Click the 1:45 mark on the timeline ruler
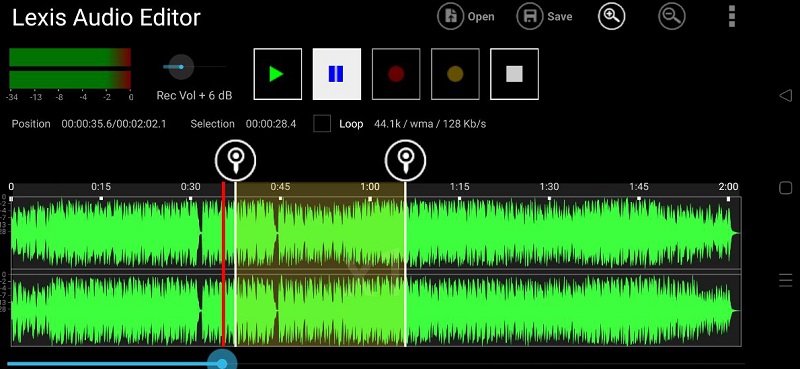 639,187
